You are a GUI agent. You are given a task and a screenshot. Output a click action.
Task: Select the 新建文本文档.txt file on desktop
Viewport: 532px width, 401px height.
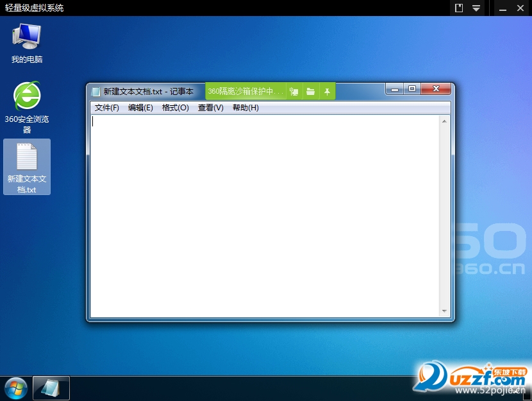pos(26,166)
